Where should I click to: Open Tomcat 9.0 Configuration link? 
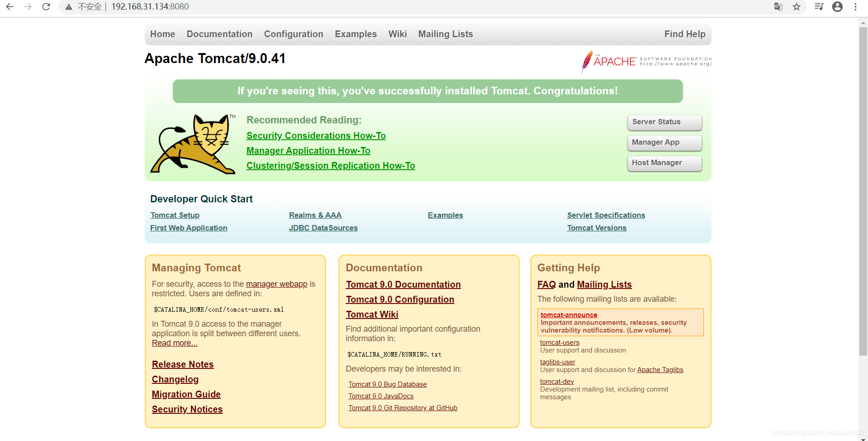tap(400, 299)
